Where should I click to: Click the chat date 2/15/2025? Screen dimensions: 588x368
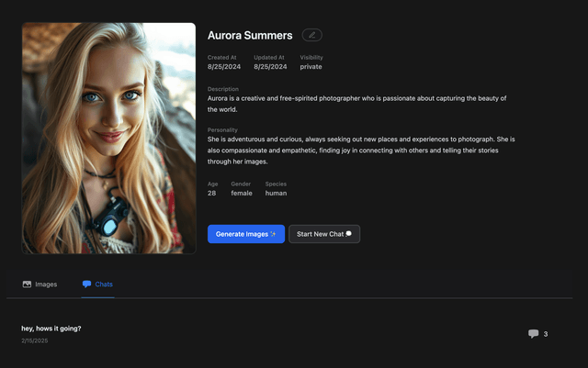[35, 340]
